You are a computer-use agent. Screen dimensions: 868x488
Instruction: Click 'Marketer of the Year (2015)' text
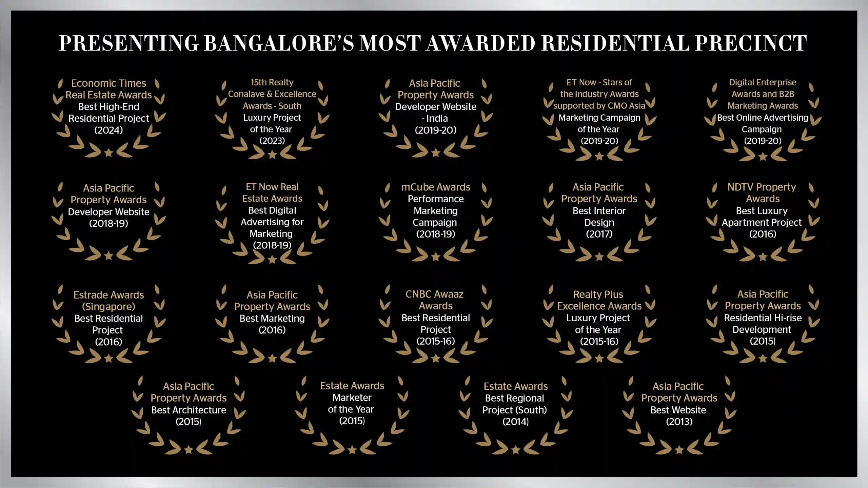[352, 409]
